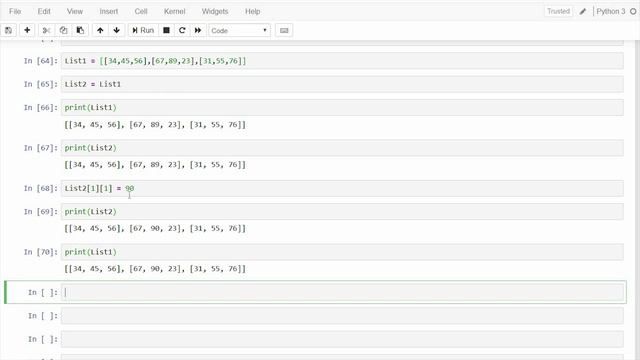Viewport: 640px width, 360px height.
Task: Open the File menu
Action: (15, 11)
